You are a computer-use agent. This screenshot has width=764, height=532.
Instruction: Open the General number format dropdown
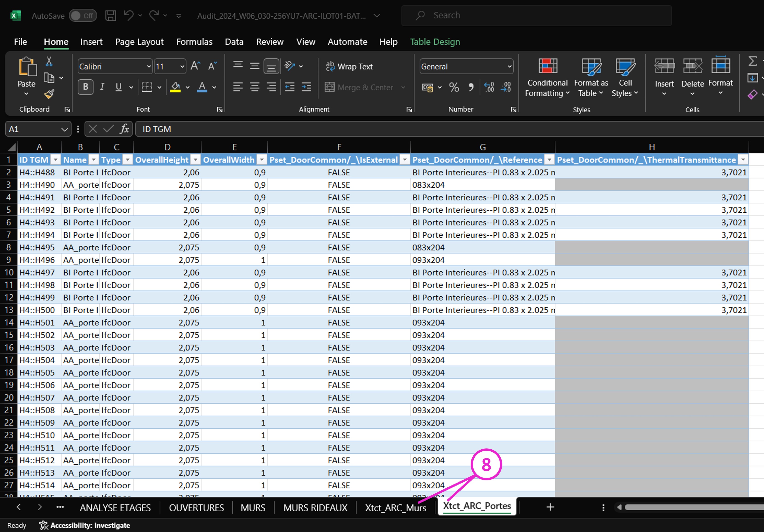tap(509, 66)
